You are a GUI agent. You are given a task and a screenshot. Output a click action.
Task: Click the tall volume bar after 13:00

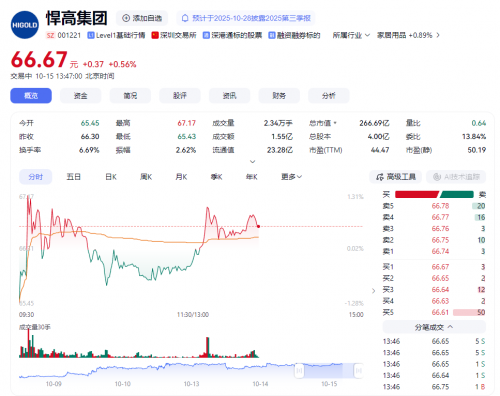point(208,347)
